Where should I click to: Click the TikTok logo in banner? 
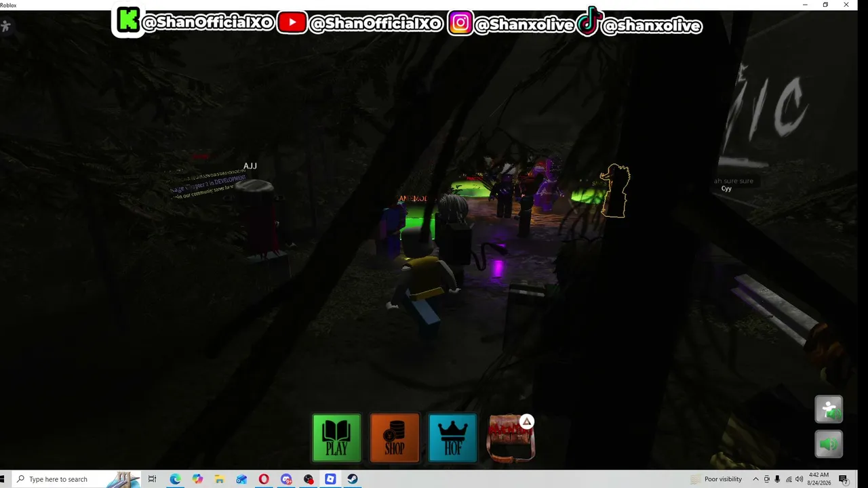point(589,21)
